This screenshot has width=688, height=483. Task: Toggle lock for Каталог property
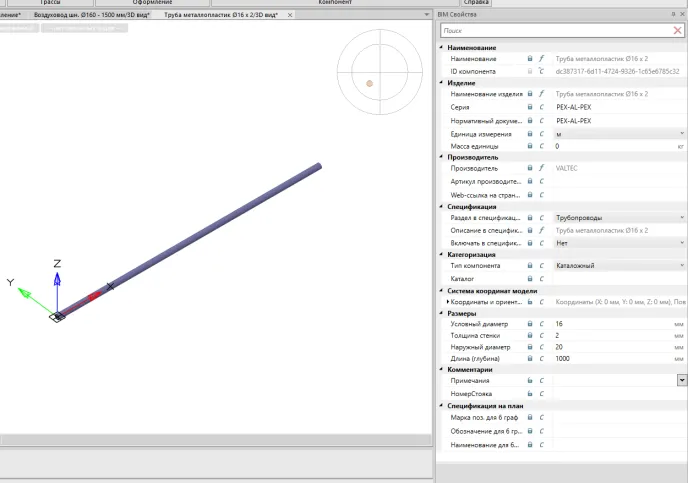pos(530,278)
